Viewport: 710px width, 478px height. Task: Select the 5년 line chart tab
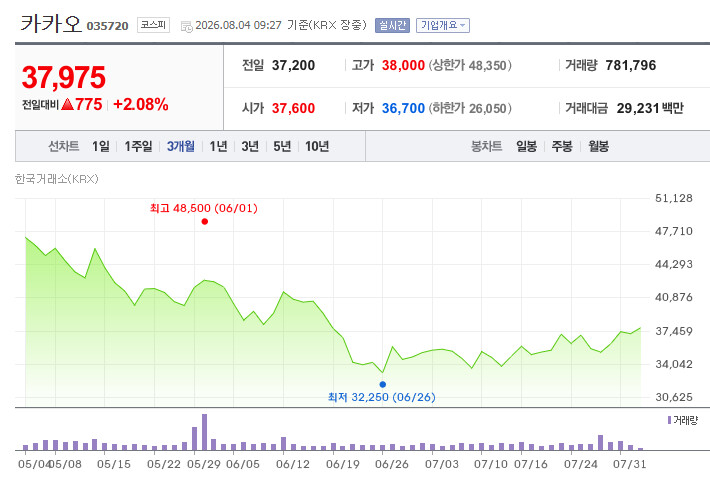(282, 146)
